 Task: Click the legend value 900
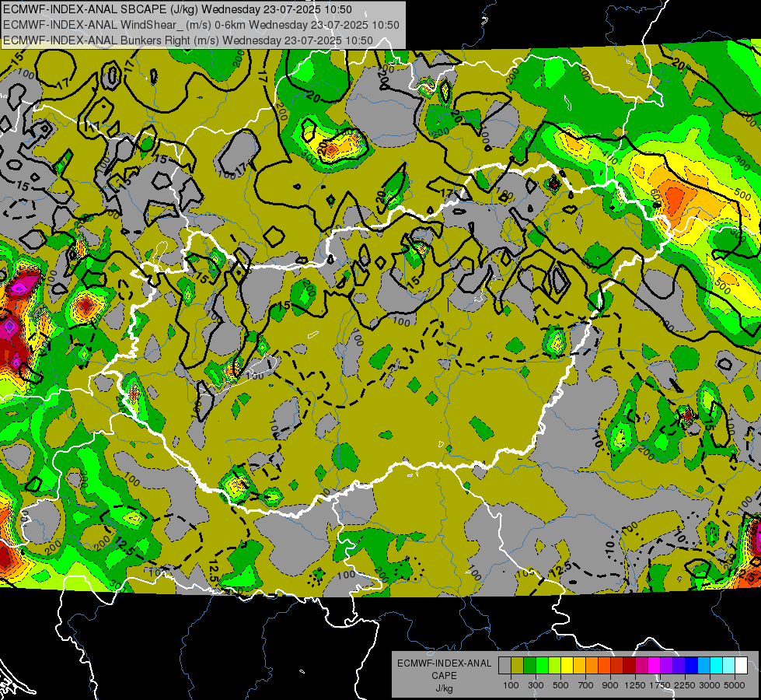point(610,685)
